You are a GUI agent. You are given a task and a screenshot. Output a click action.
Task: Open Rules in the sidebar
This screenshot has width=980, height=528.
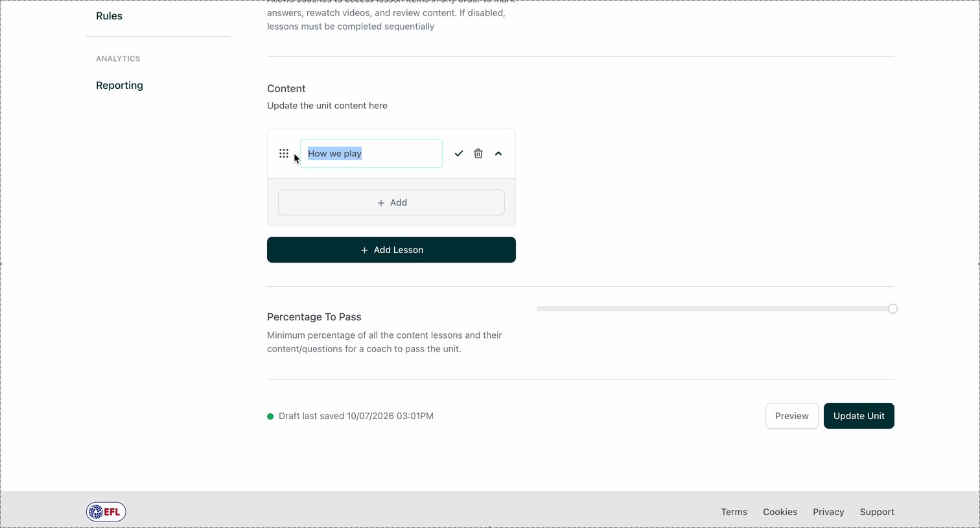109,16
